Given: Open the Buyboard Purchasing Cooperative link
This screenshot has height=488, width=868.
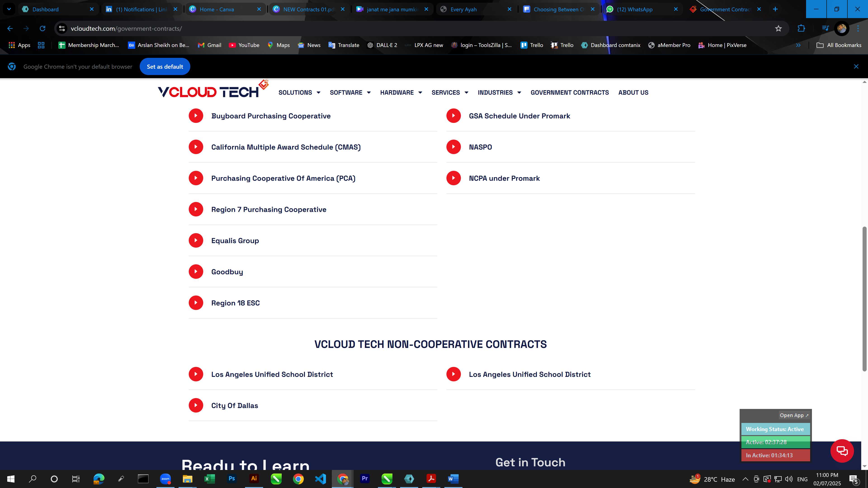Looking at the screenshot, I should [271, 116].
